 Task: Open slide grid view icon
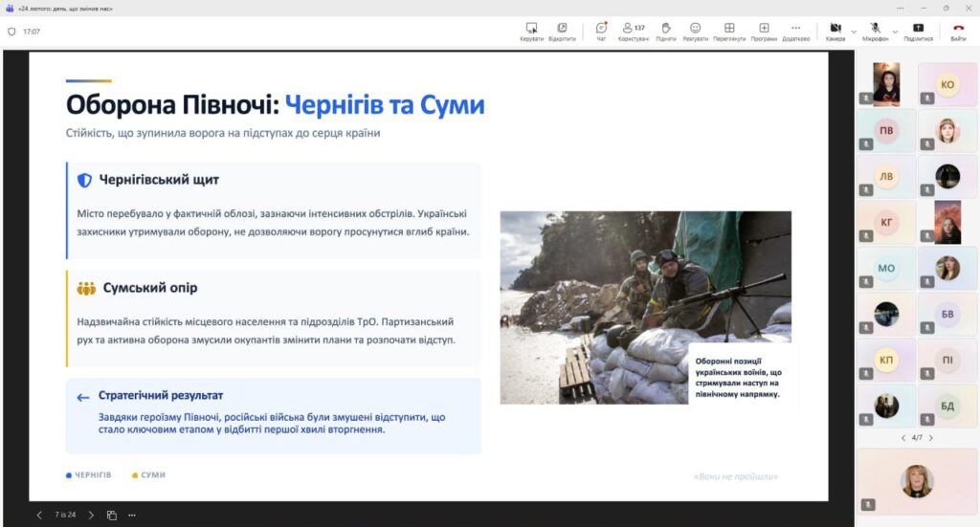click(112, 515)
